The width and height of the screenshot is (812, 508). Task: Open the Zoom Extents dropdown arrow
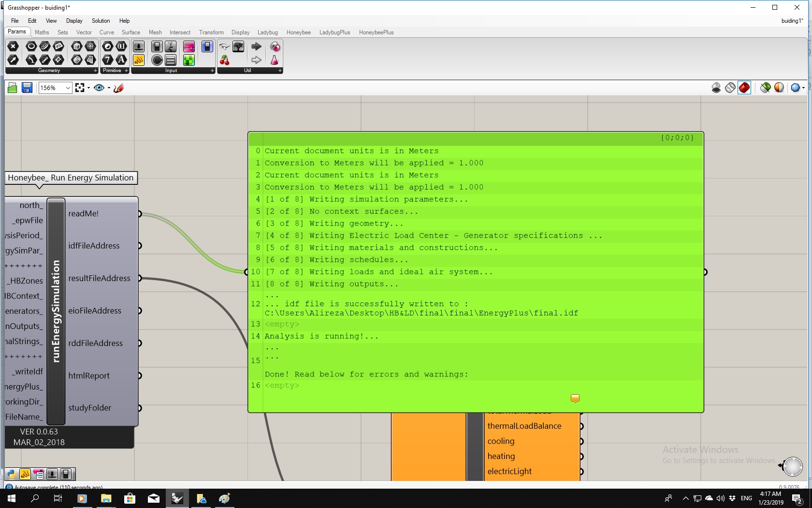pos(88,88)
